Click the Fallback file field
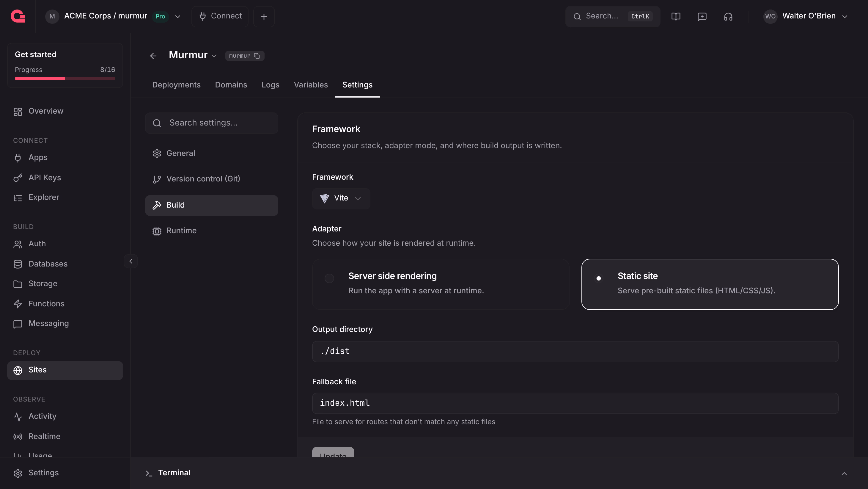Image resolution: width=868 pixels, height=489 pixels. pyautogui.click(x=575, y=403)
